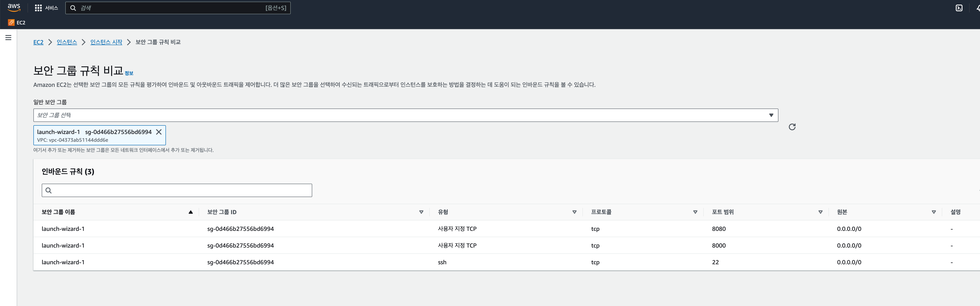Image resolution: width=980 pixels, height=306 pixels.
Task: Click magnifier icon in inbound rules filter
Action: [49, 190]
